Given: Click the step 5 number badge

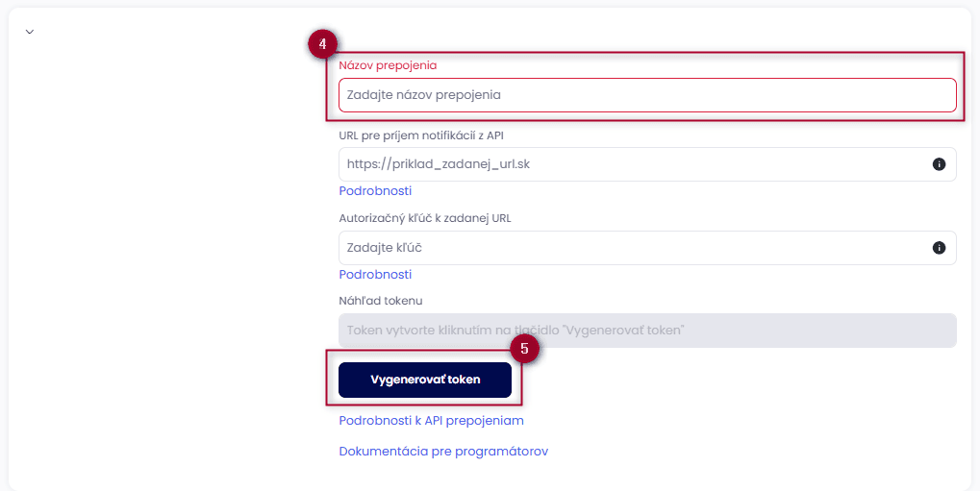Looking at the screenshot, I should [524, 349].
